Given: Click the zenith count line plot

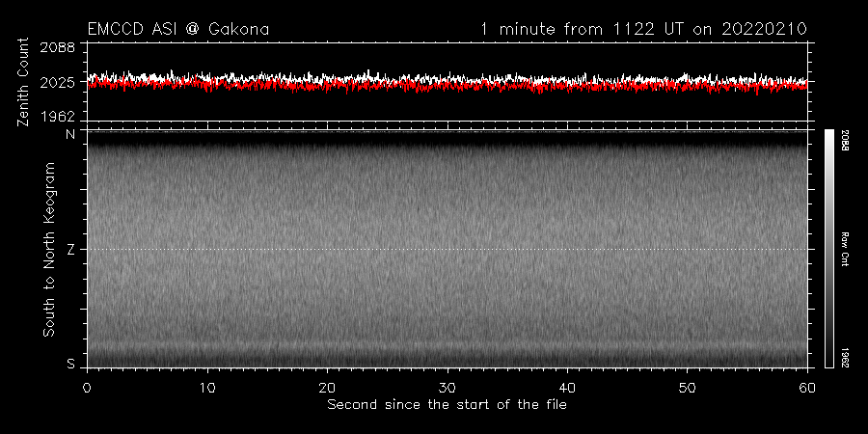Looking at the screenshot, I should [x=447, y=82].
